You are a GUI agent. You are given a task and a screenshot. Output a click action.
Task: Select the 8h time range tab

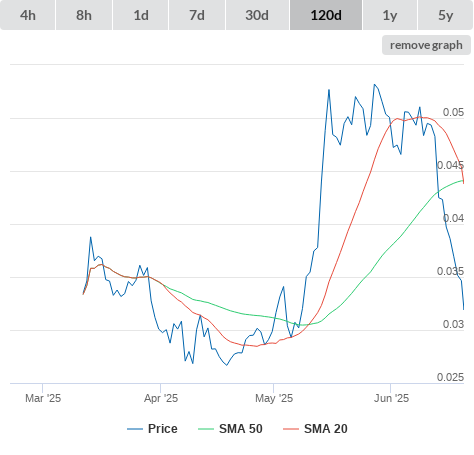coord(84,15)
